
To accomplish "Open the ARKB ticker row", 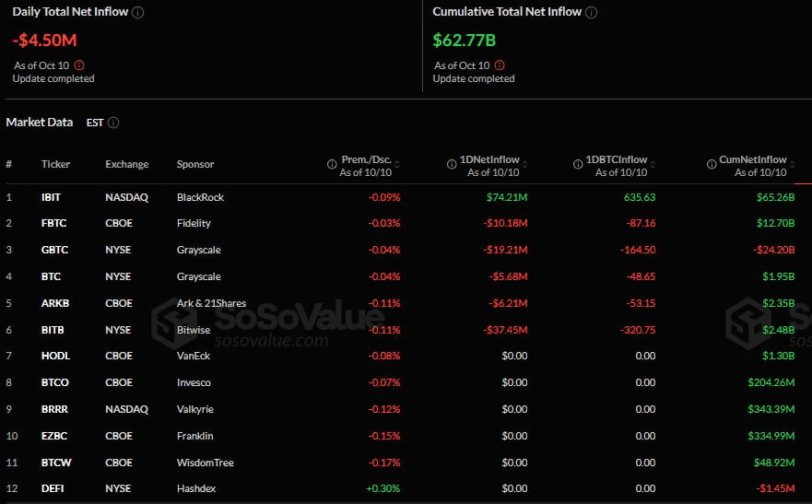I will click(x=54, y=303).
